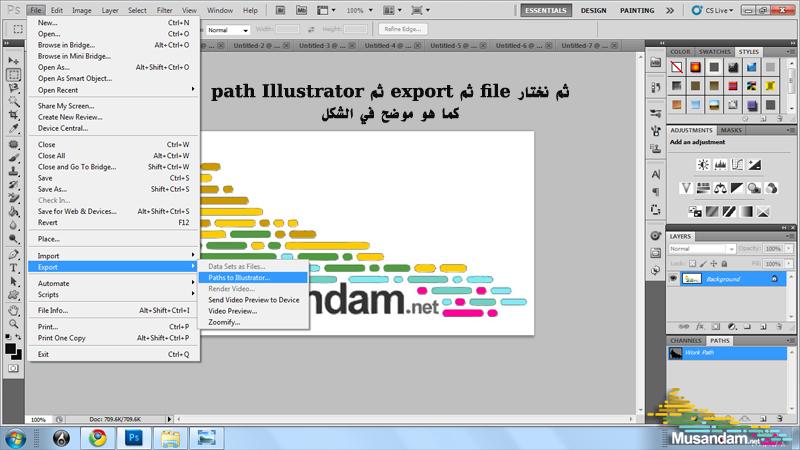
Task: Click Save As in File menu
Action: click(x=114, y=189)
